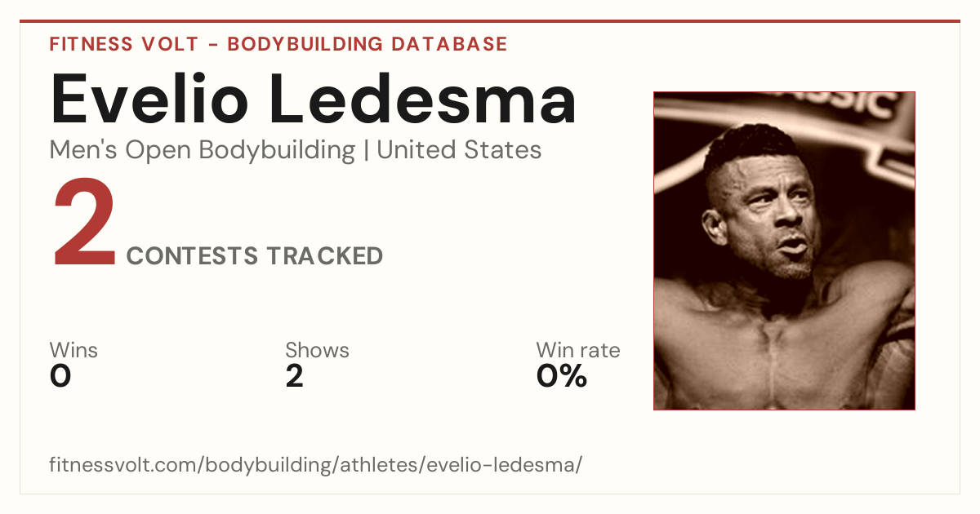Screen dimensions: 980x514
Task: Select the Evelio Ledesma name heading
Action: pyautogui.click(x=314, y=99)
